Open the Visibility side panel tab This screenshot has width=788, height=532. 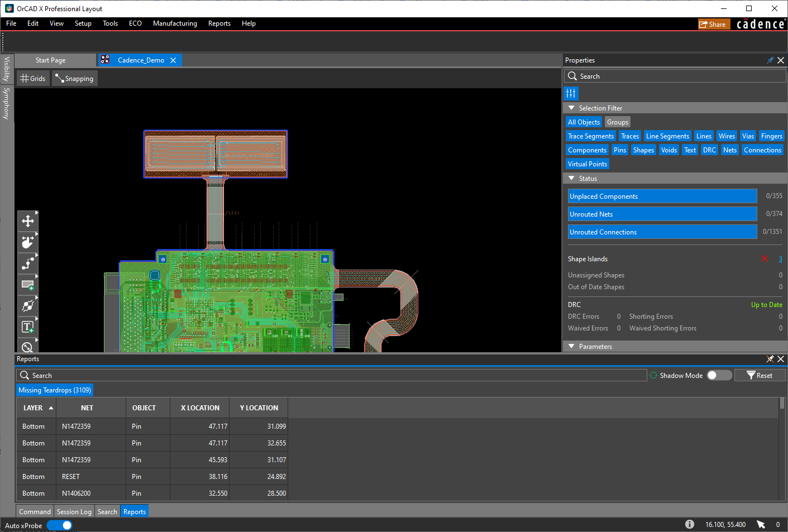pos(7,69)
